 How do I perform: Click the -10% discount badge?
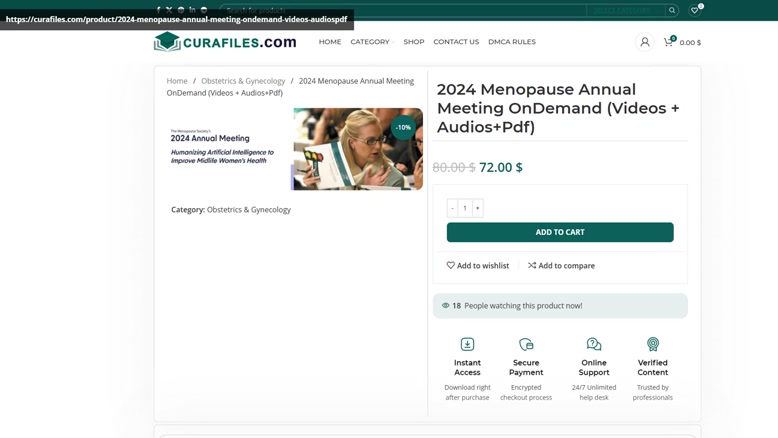pyautogui.click(x=403, y=127)
